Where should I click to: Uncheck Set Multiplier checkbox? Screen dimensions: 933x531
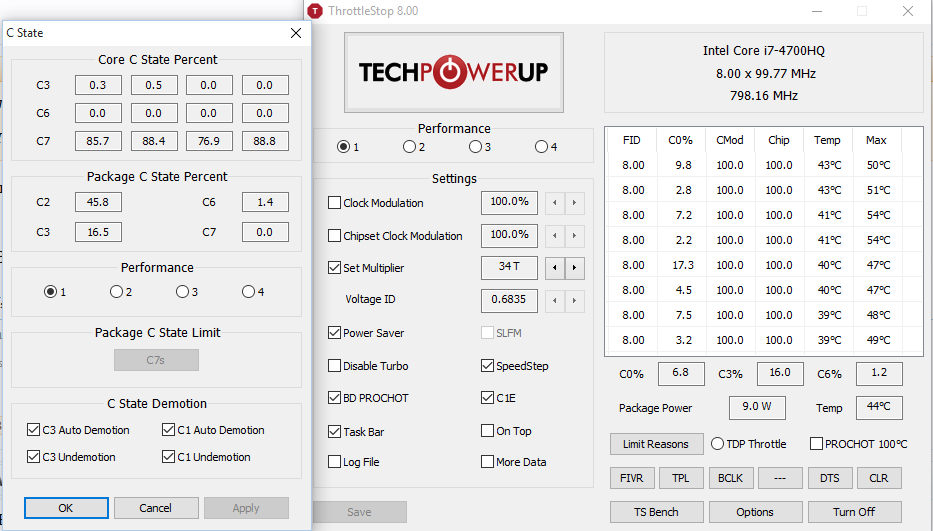click(x=334, y=267)
